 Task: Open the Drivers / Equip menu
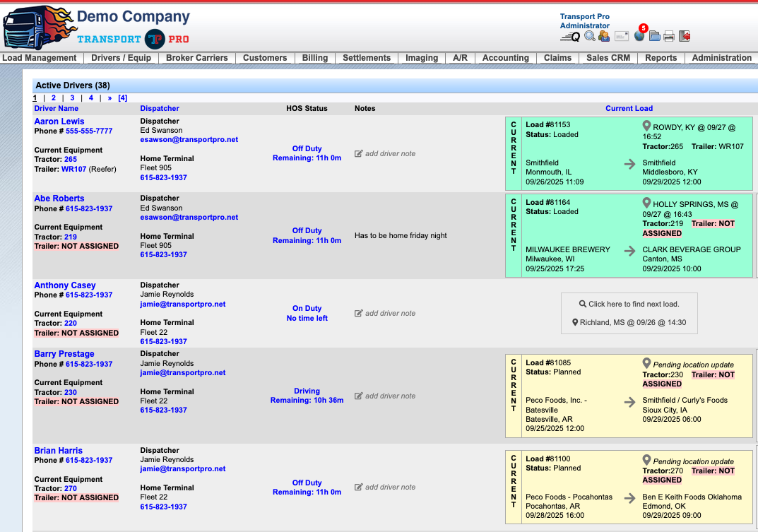pyautogui.click(x=121, y=57)
